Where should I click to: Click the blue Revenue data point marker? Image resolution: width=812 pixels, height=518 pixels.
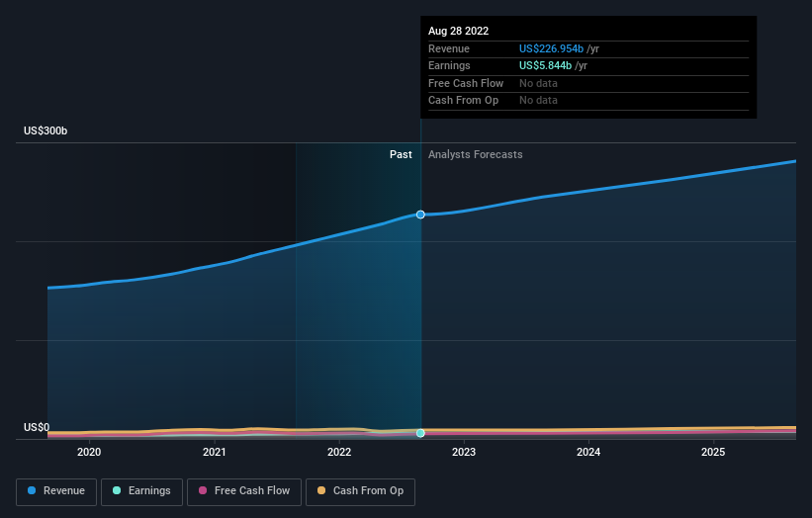(420, 215)
